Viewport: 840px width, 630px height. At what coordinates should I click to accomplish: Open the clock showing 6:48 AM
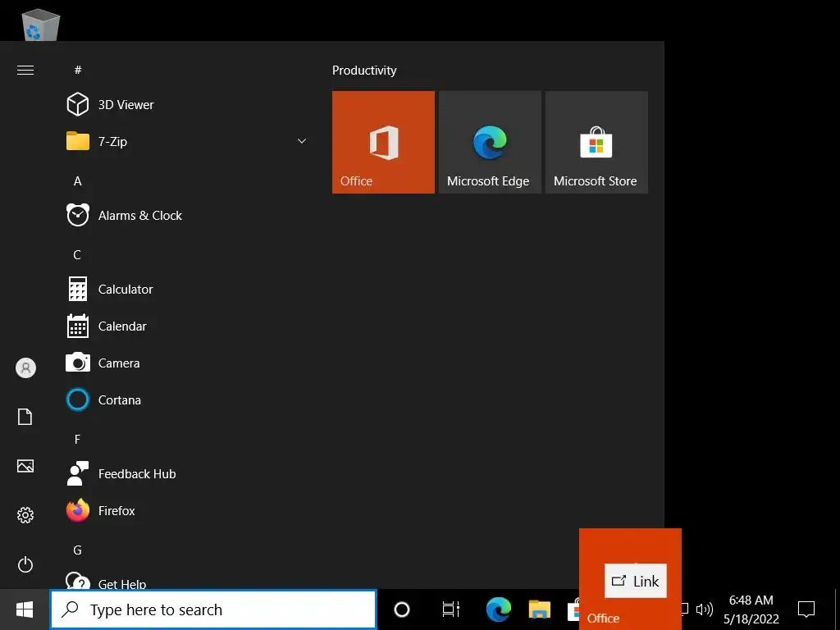pyautogui.click(x=751, y=609)
